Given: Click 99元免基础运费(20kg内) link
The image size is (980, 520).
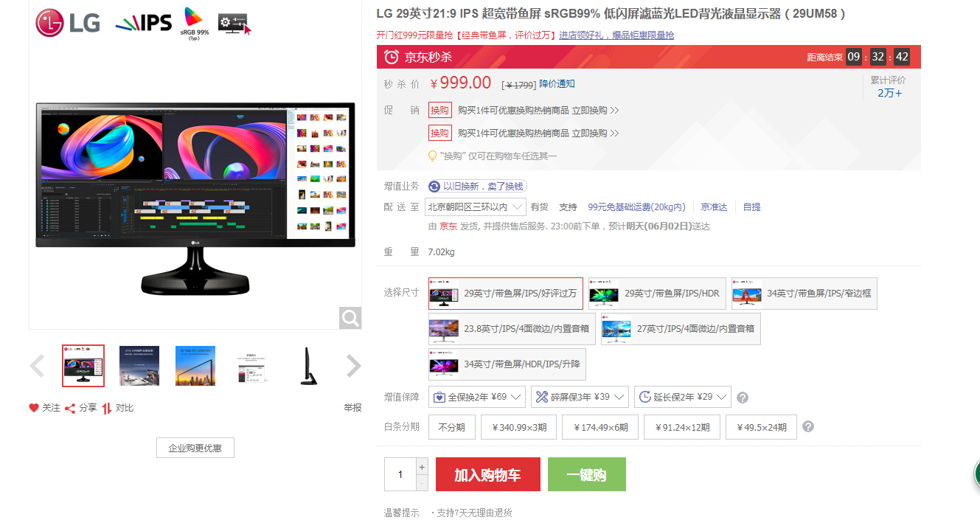Looking at the screenshot, I should click(x=636, y=207).
